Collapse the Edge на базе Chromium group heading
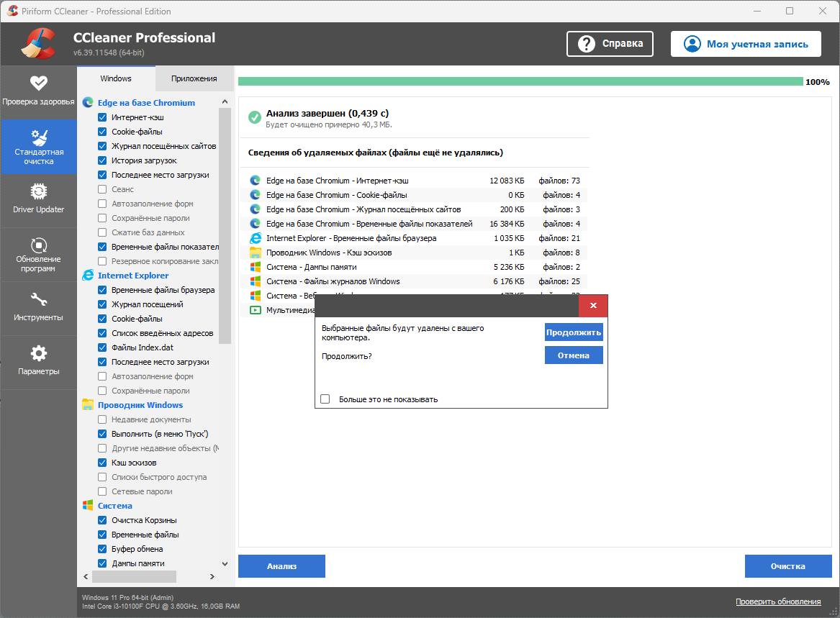The width and height of the screenshot is (840, 618). point(146,103)
